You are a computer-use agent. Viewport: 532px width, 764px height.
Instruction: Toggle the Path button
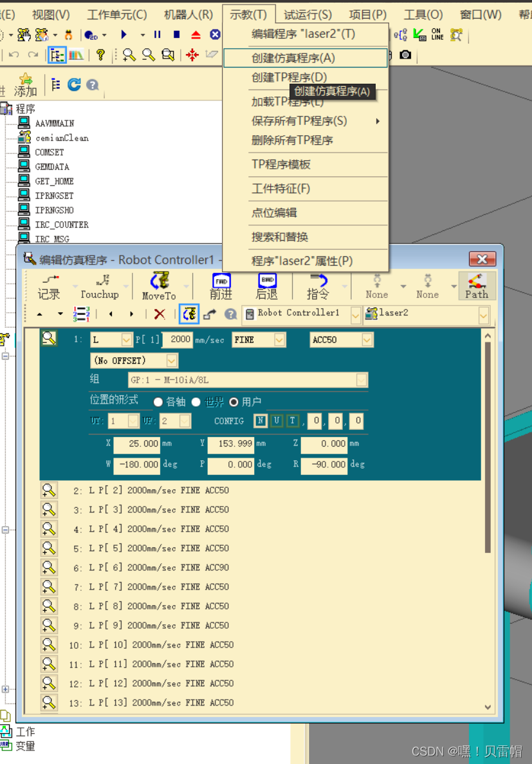pyautogui.click(x=477, y=286)
